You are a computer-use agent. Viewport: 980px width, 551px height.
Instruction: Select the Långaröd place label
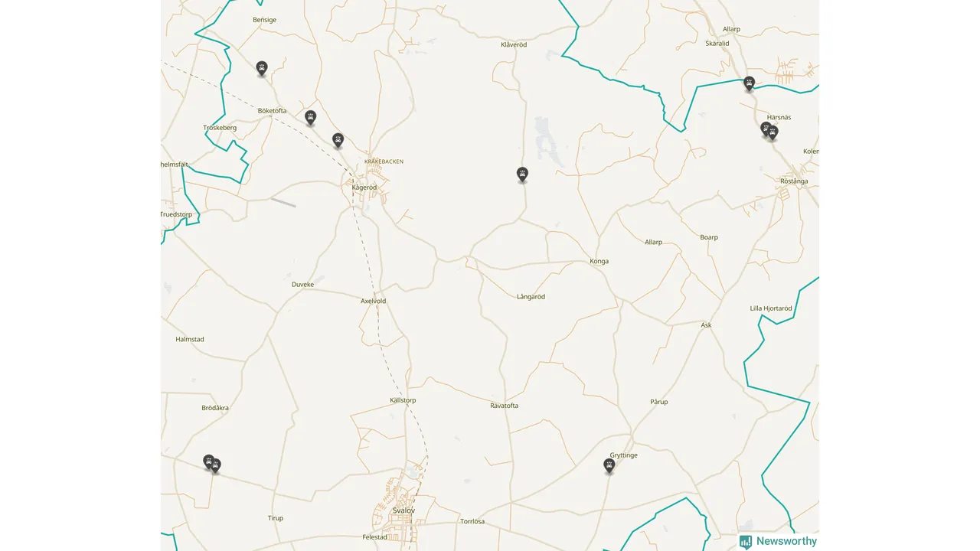[x=531, y=297]
